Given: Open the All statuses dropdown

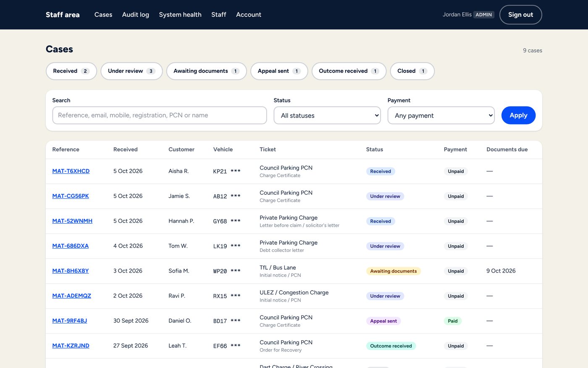Looking at the screenshot, I should (x=327, y=115).
